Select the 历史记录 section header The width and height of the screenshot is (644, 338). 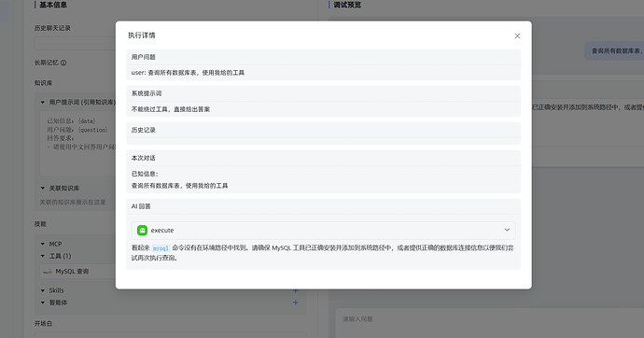(x=144, y=130)
